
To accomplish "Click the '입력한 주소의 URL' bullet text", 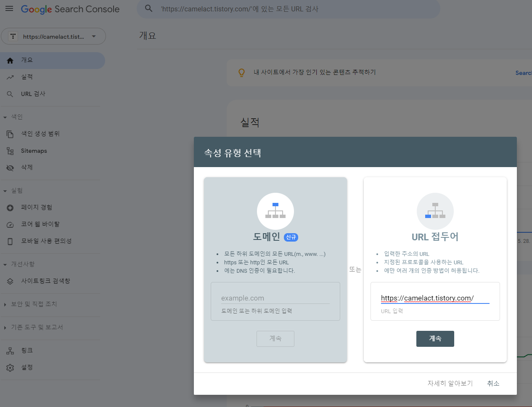I will click(407, 254).
